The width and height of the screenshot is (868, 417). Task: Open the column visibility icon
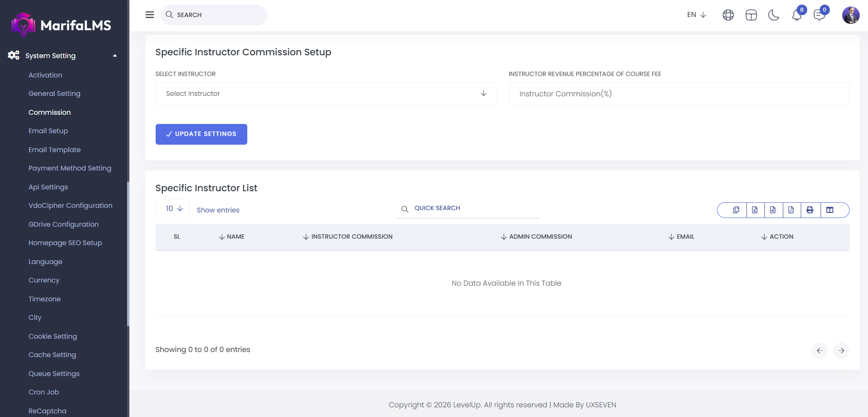830,210
